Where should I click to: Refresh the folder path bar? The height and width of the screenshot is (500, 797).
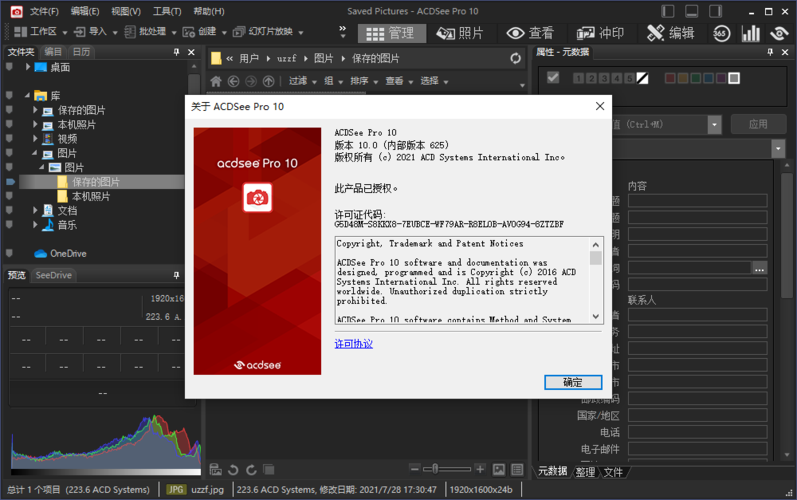point(515,58)
